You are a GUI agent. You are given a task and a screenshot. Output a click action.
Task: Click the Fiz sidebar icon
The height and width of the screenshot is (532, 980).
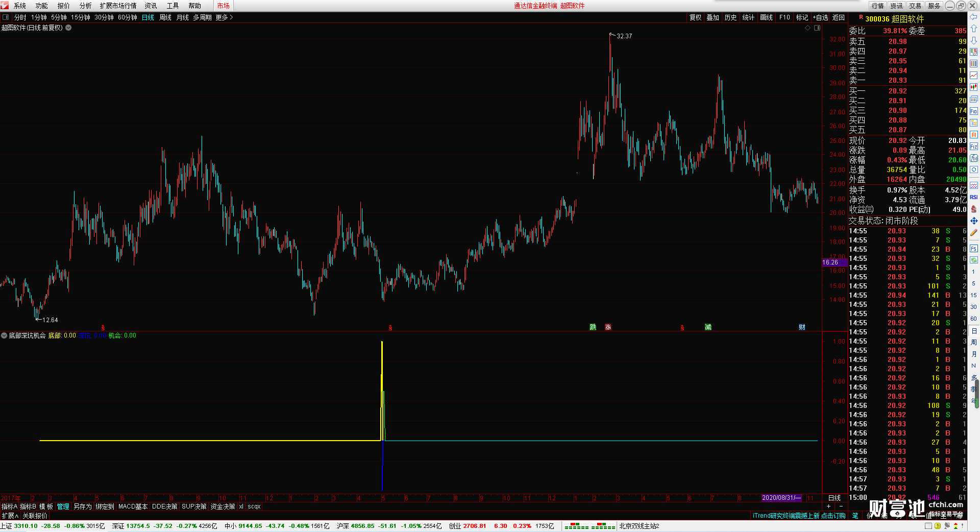(x=973, y=147)
